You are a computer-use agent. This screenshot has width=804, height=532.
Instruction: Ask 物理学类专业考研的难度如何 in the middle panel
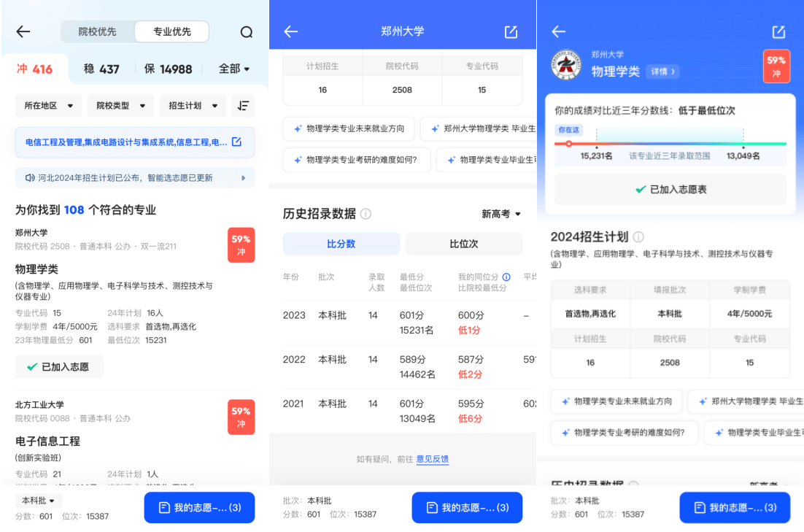click(x=356, y=160)
